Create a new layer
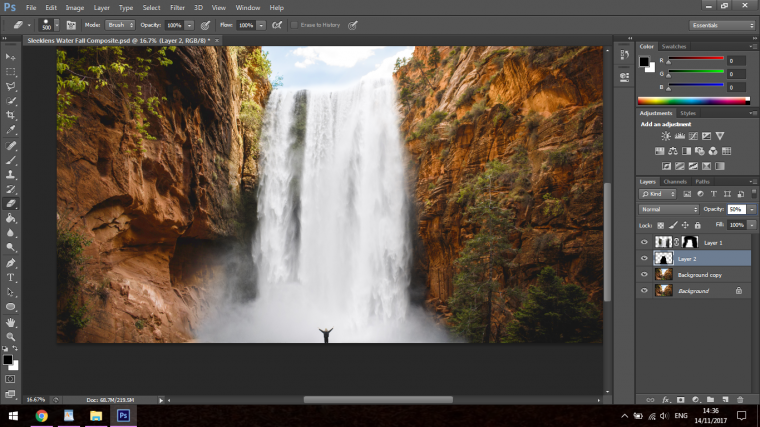 (x=726, y=399)
